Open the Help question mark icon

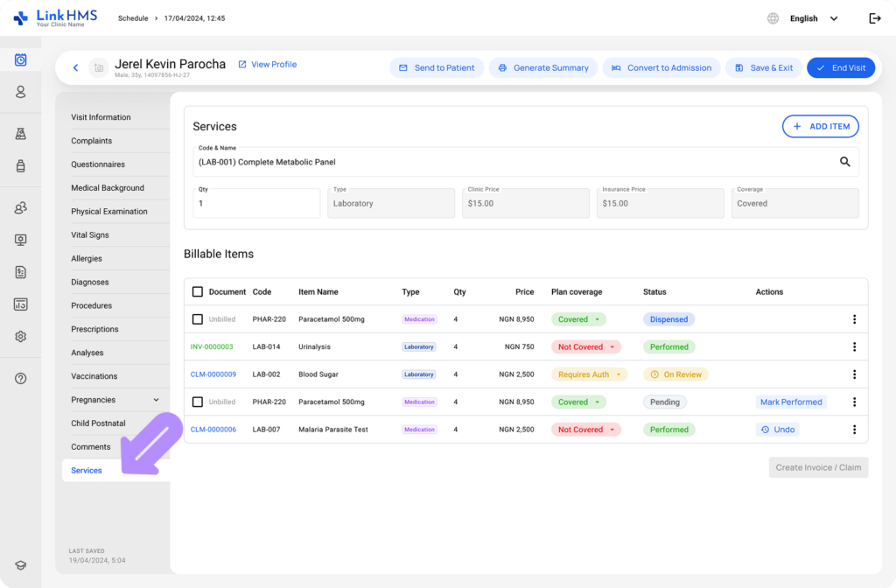coord(21,378)
